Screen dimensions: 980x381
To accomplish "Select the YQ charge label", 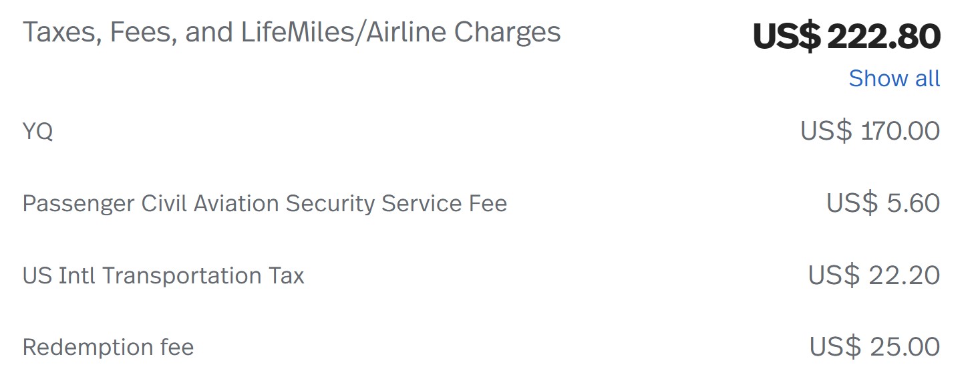I will coord(37,132).
